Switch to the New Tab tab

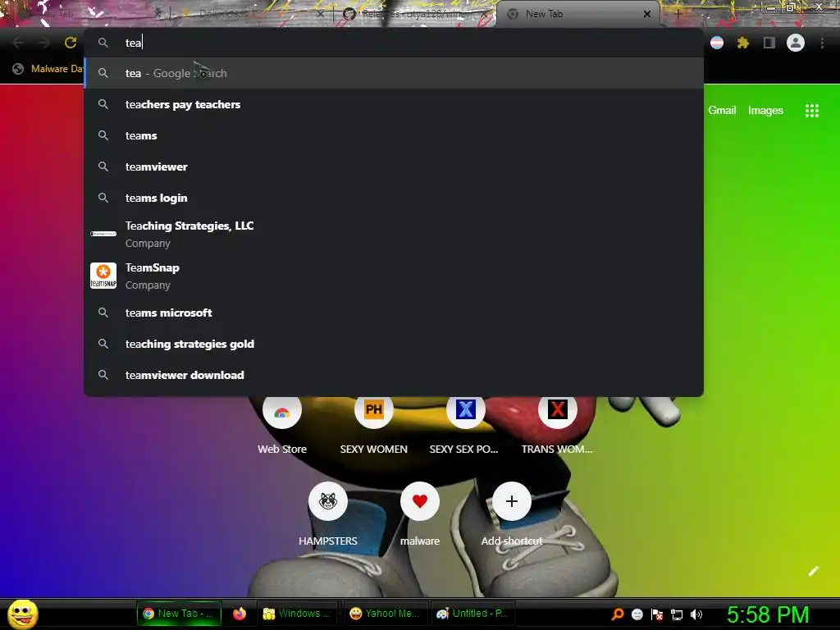(578, 14)
